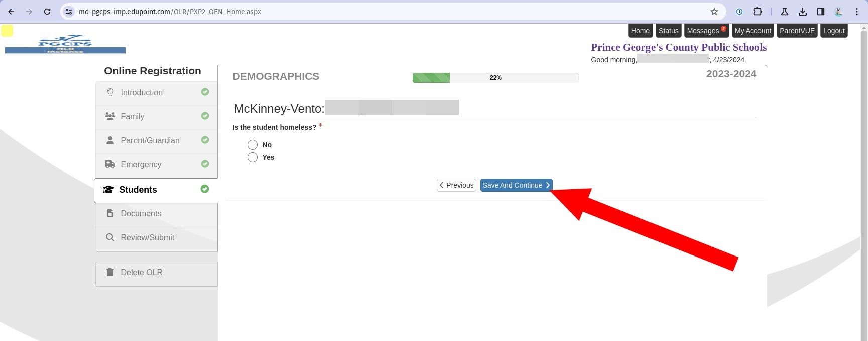
Task: Toggle the browser side panel icon
Action: tap(820, 12)
